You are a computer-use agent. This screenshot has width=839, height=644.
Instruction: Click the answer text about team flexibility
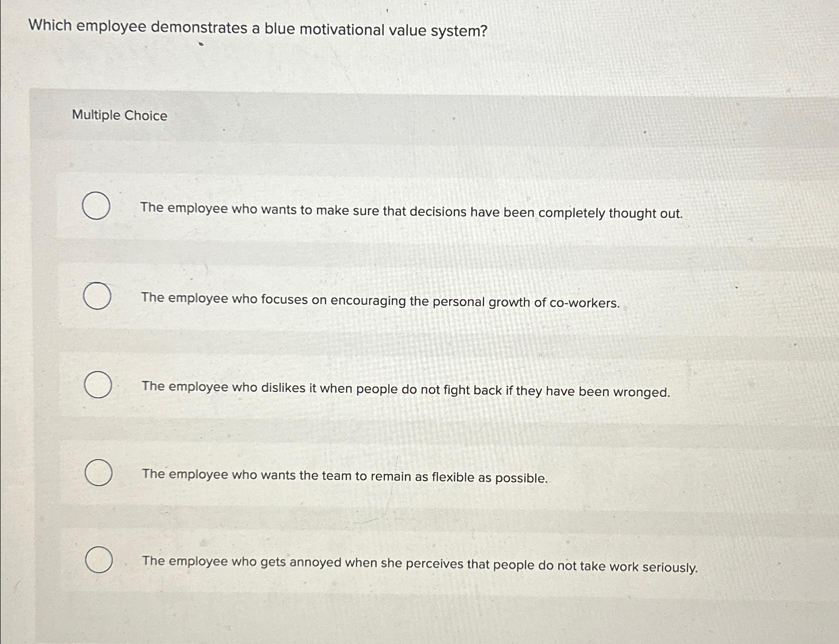pyautogui.click(x=344, y=478)
